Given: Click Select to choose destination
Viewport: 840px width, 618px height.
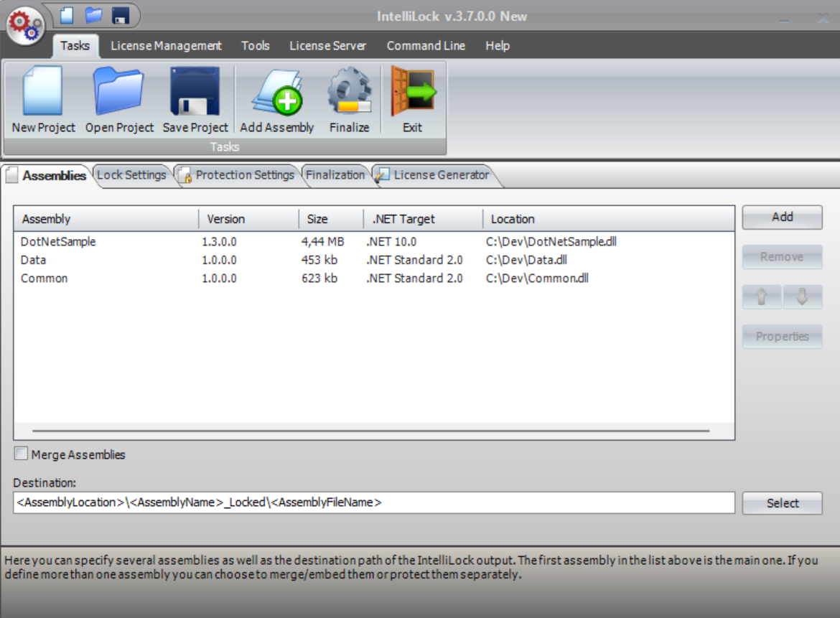Looking at the screenshot, I should (782, 503).
